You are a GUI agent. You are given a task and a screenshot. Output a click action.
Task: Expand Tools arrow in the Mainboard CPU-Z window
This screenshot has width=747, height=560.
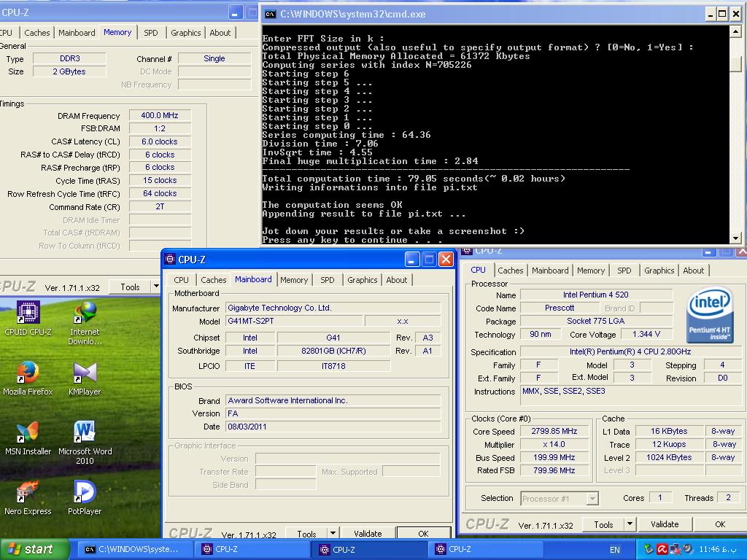pyautogui.click(x=333, y=533)
